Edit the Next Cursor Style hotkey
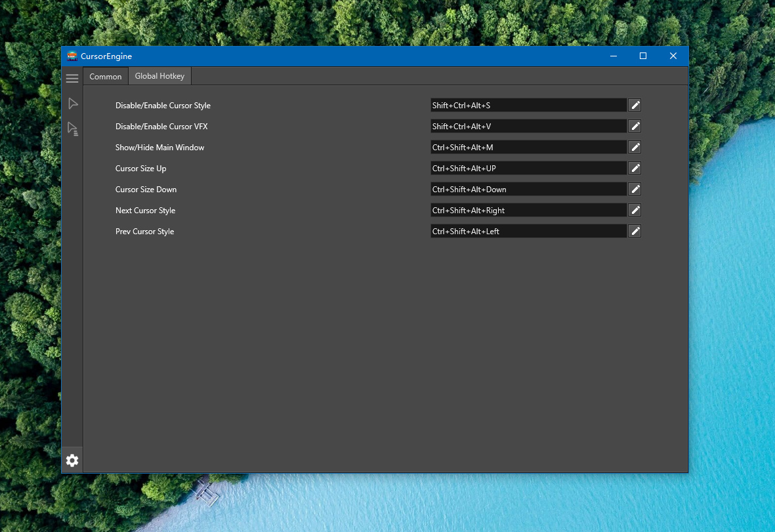775x532 pixels. 634,210
